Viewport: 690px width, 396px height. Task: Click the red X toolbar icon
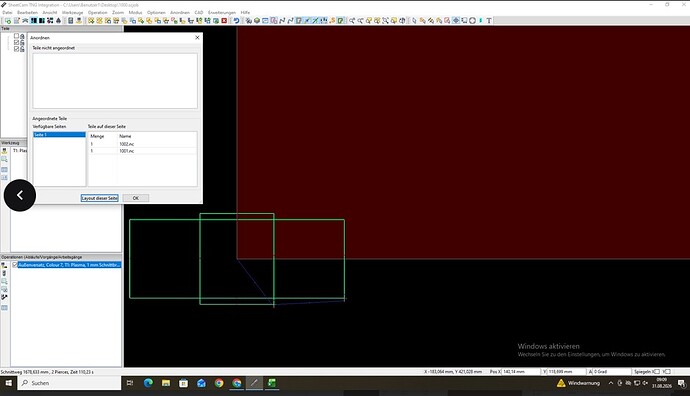(x=224, y=21)
